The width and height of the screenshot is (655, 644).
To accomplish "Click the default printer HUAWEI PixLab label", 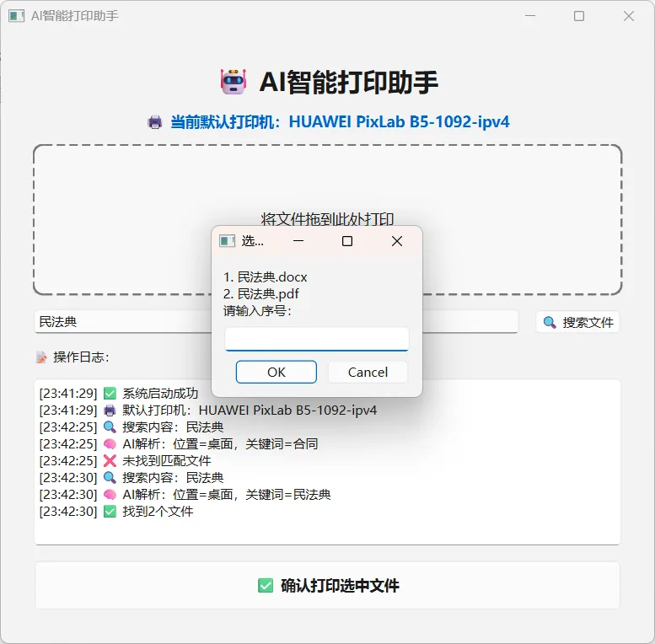I will [340, 122].
